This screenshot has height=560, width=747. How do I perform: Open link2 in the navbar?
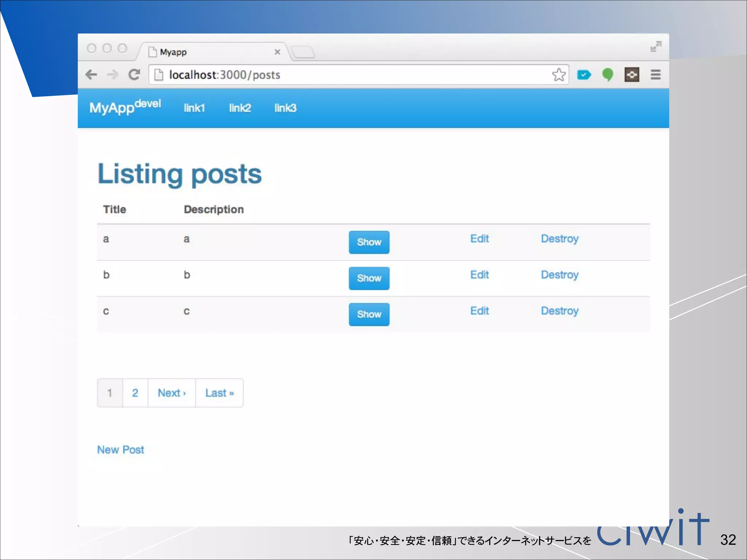[240, 108]
